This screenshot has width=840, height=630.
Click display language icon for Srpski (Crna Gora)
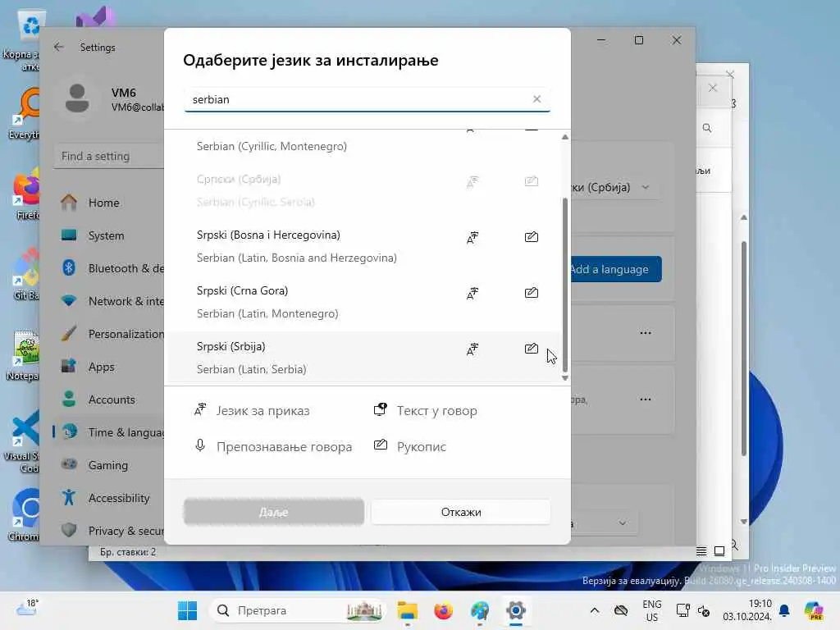(x=472, y=293)
